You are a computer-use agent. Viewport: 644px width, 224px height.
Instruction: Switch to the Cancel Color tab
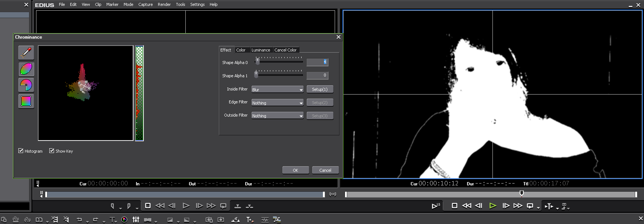[285, 50]
